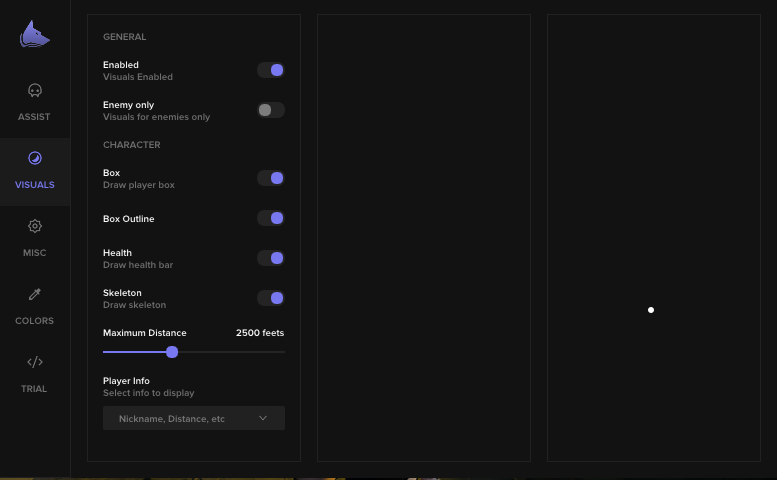
Task: Switch to the MISC tab label
Action: [35, 253]
